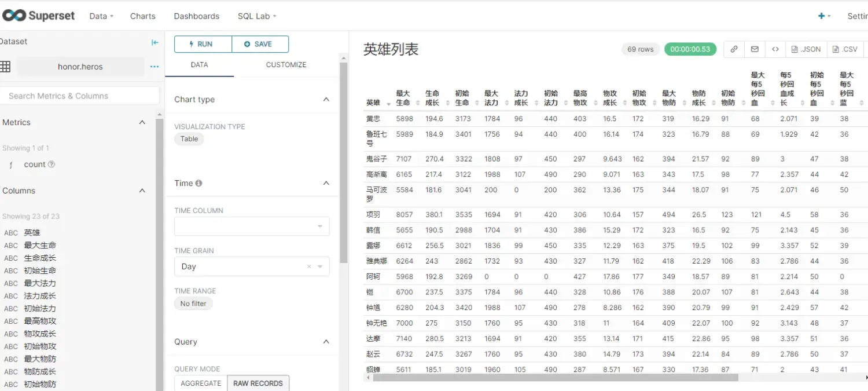Switch to RAW RECORDS query mode
Viewport: 868px width, 391px height.
tap(259, 383)
